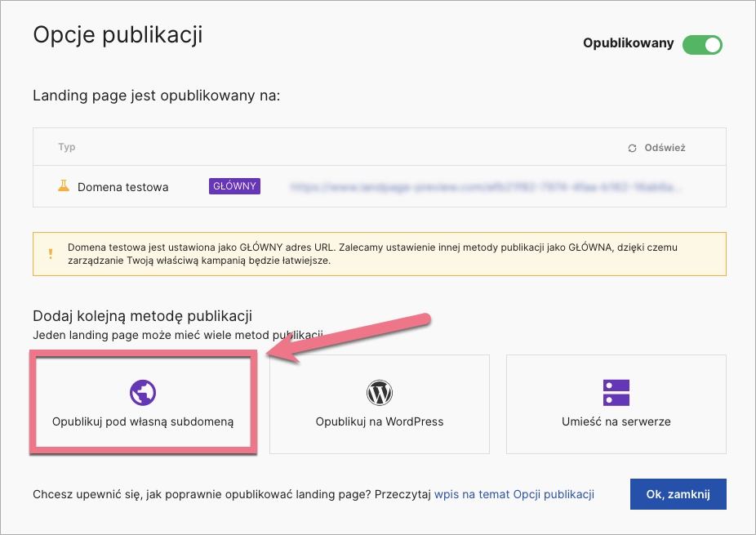756x535 pixels.
Task: Click the refresh arrows icon beside Odśwież
Action: 632,148
